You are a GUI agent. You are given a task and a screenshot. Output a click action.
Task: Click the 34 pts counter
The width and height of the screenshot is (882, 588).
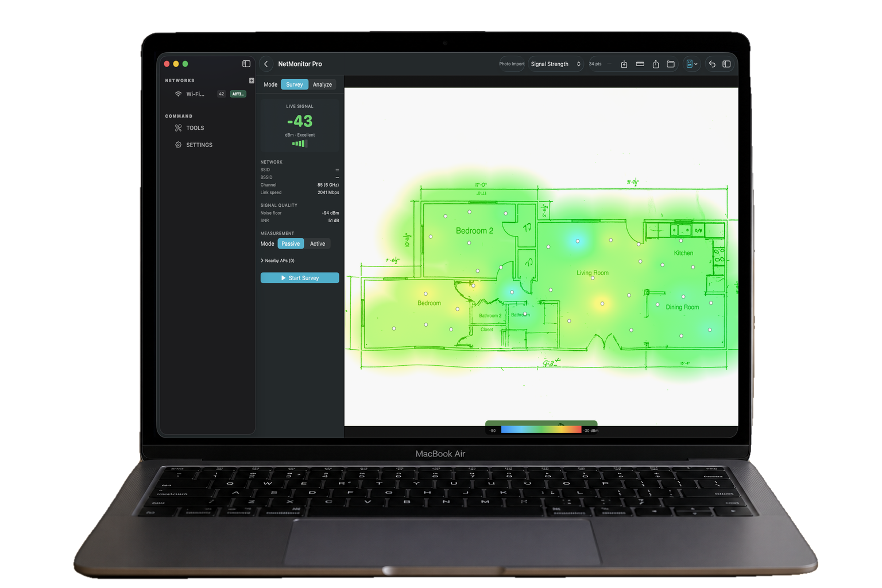pyautogui.click(x=595, y=64)
